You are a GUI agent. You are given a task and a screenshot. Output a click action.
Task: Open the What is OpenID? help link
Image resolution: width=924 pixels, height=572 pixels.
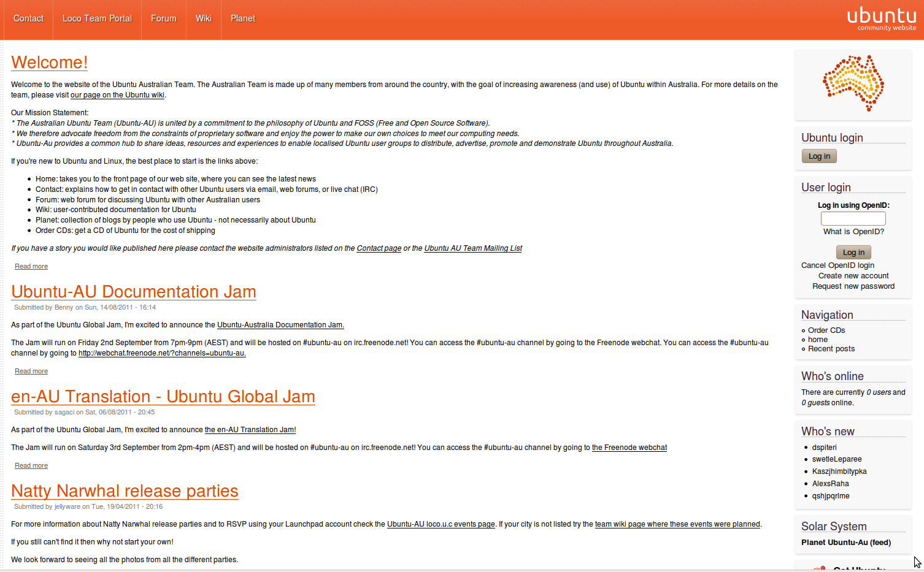pos(853,232)
